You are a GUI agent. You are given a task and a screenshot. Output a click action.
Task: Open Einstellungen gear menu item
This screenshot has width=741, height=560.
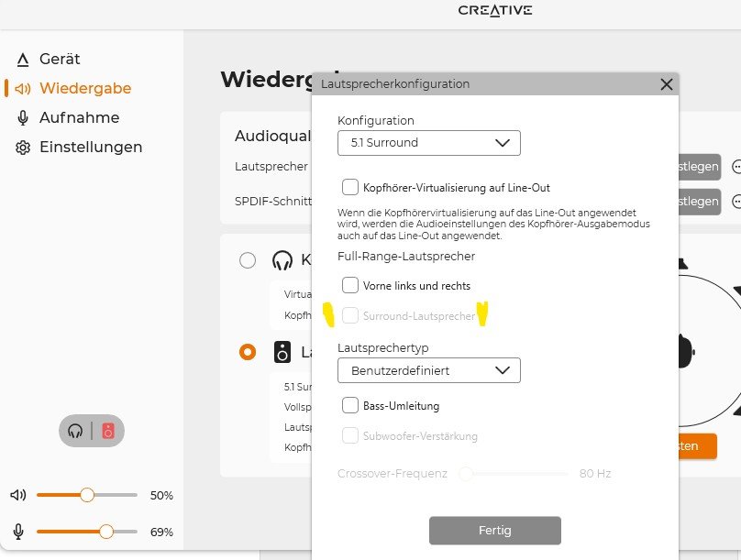coord(79,147)
